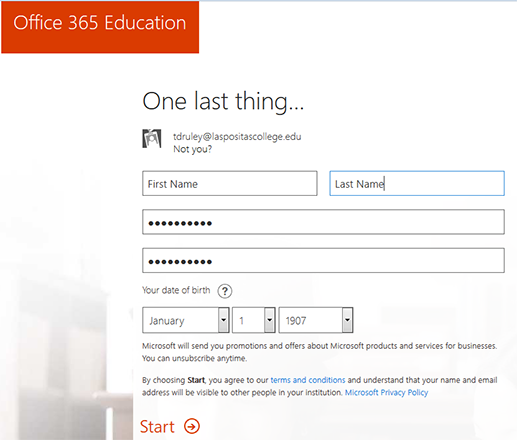Click the date of birth help question mark icon
The width and height of the screenshot is (517, 440).
[x=225, y=291]
